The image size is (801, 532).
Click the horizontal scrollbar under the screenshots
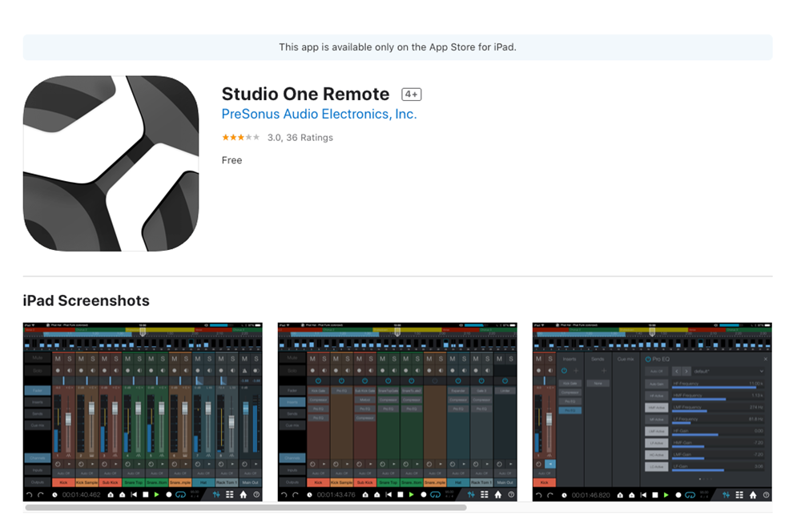point(246,507)
